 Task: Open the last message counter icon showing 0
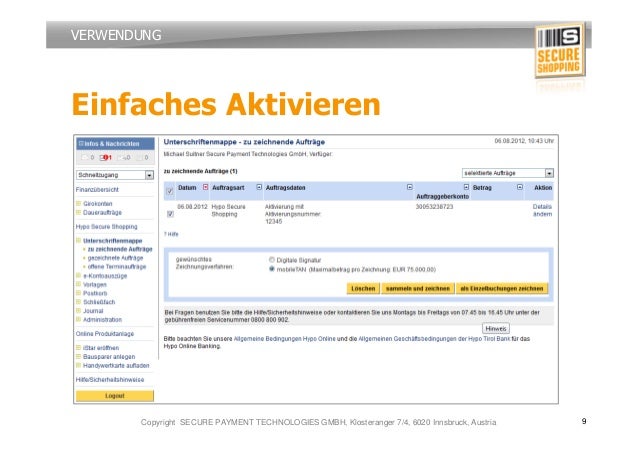tap(142, 158)
